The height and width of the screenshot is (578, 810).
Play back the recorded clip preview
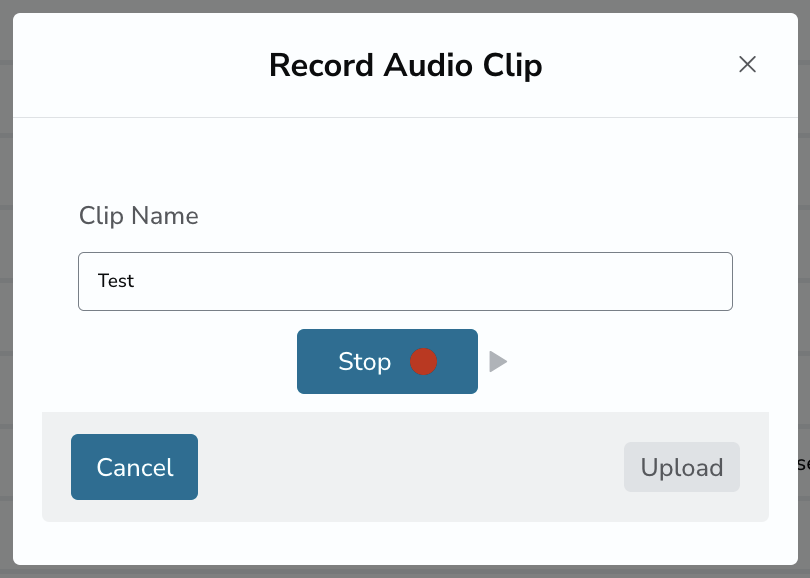498,362
